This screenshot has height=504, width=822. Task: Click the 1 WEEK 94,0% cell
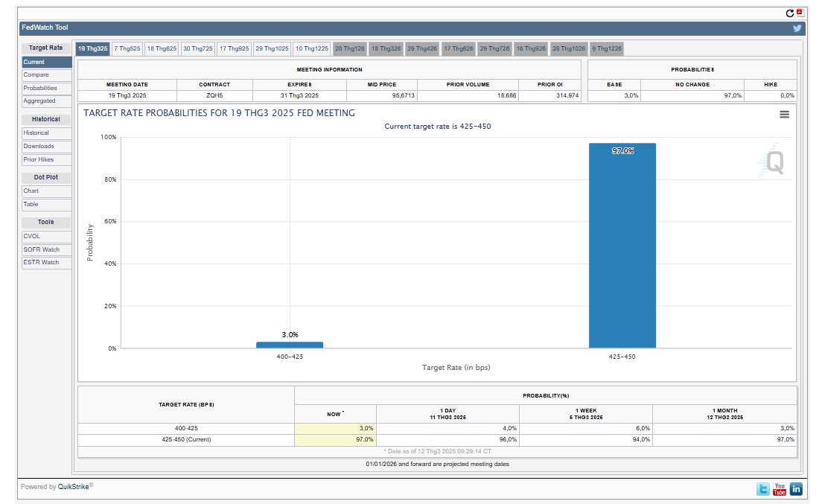pos(586,440)
